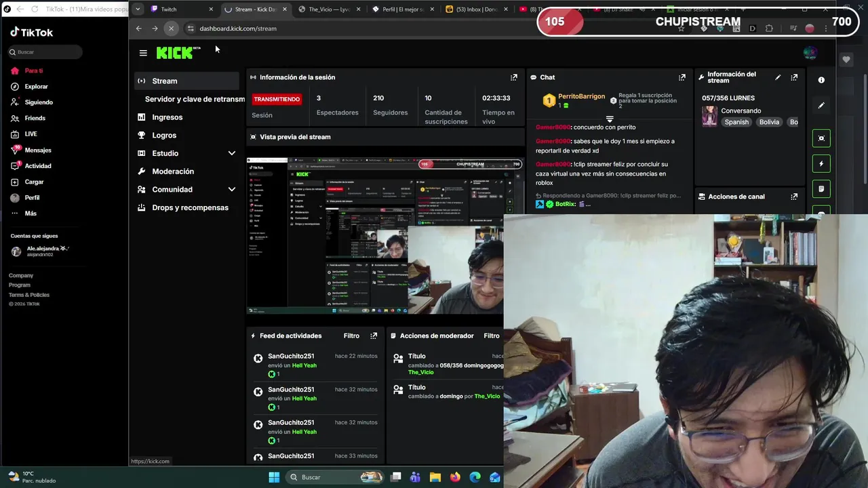Switch to Perfil browser tab

[403, 9]
